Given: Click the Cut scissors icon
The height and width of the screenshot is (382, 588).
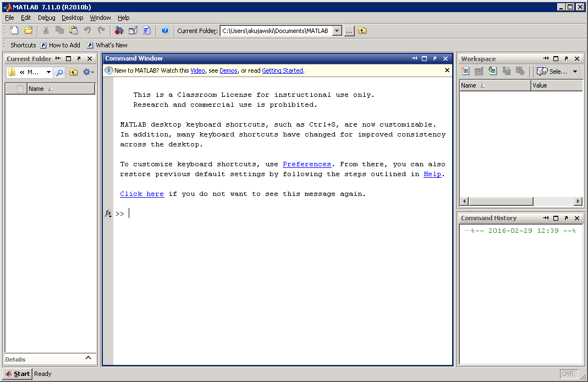Looking at the screenshot, I should 46,30.
